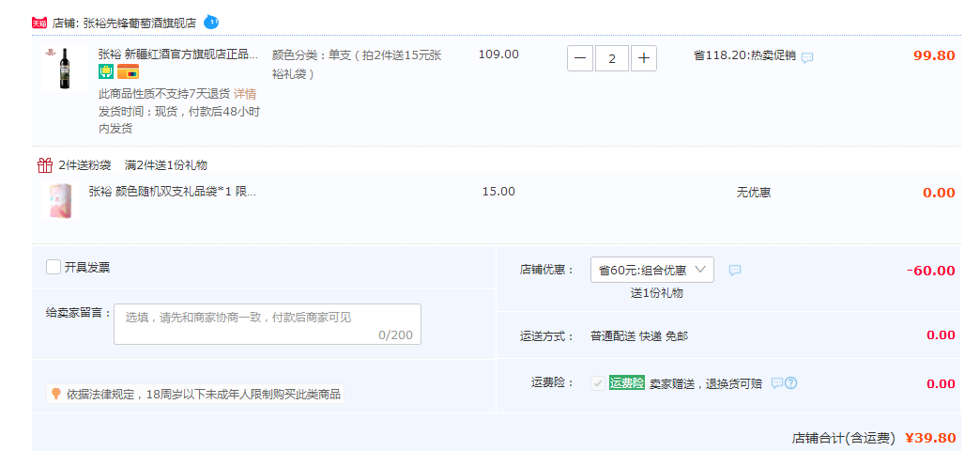
Task: Click the 满2件送1份礼物 promotion text
Action: pyautogui.click(x=166, y=165)
